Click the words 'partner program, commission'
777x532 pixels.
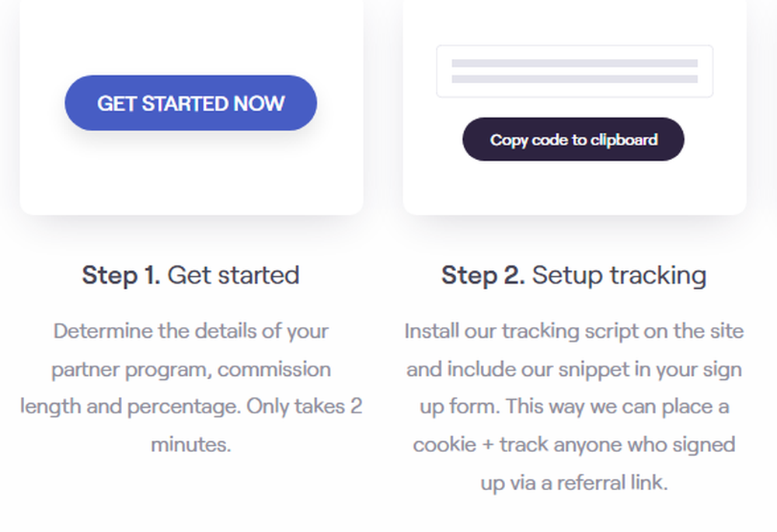(x=191, y=369)
